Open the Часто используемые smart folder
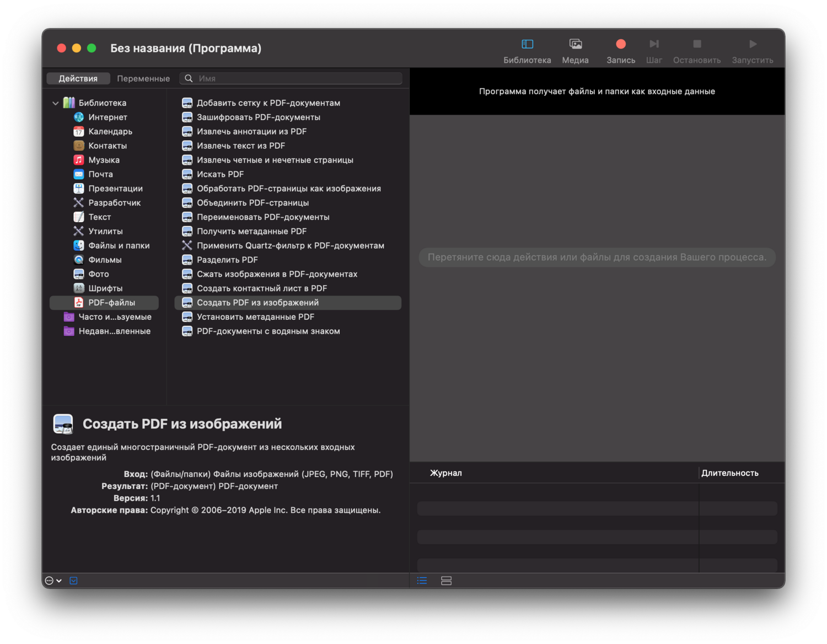The image size is (827, 644). pyautogui.click(x=108, y=317)
